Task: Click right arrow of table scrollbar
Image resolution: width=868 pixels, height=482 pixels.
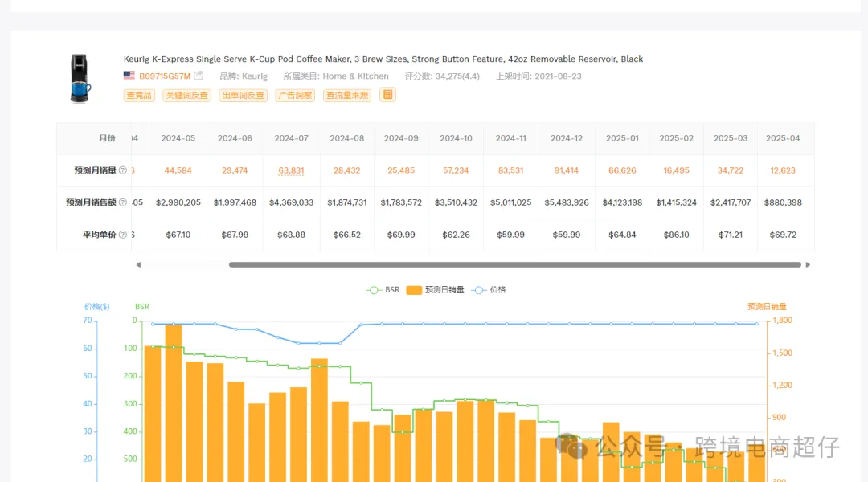Action: click(808, 264)
